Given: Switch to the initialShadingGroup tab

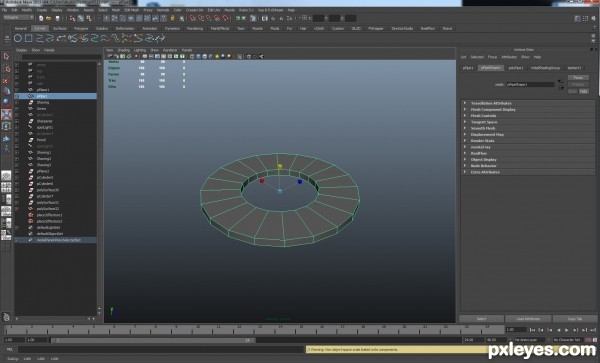Looking at the screenshot, I should 545,68.
